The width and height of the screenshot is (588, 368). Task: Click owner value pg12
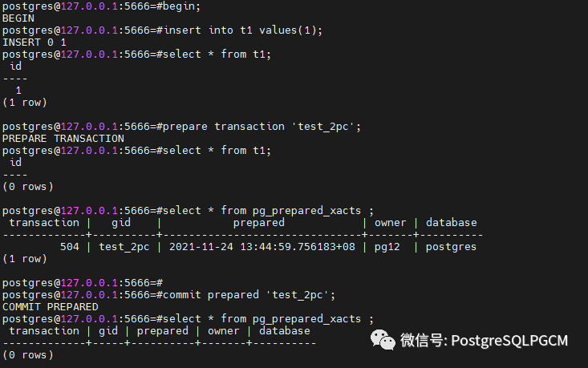click(387, 247)
